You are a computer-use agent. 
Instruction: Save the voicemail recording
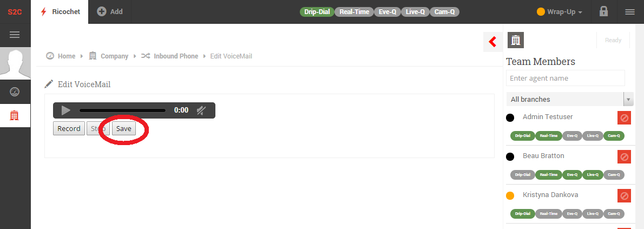pyautogui.click(x=123, y=128)
